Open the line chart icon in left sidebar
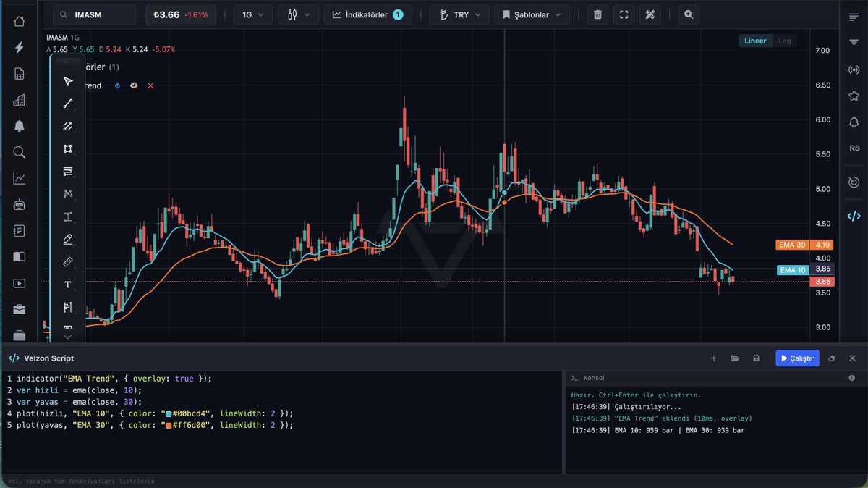Screen dimensions: 868x488 (19, 179)
